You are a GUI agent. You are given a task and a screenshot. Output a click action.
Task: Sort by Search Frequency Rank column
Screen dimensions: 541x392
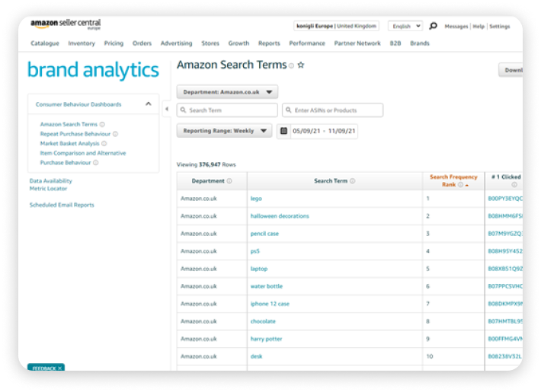click(453, 180)
